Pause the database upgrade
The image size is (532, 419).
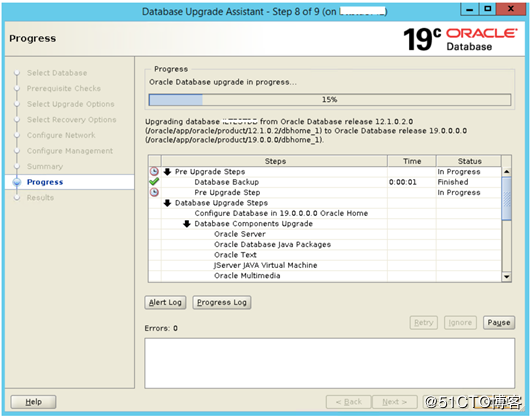click(499, 322)
